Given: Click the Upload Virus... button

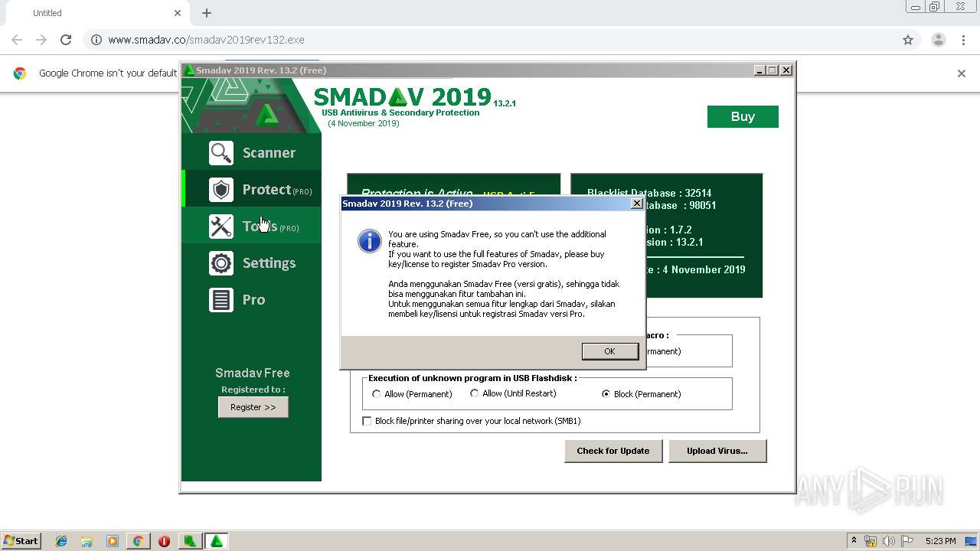Looking at the screenshot, I should coord(717,451).
